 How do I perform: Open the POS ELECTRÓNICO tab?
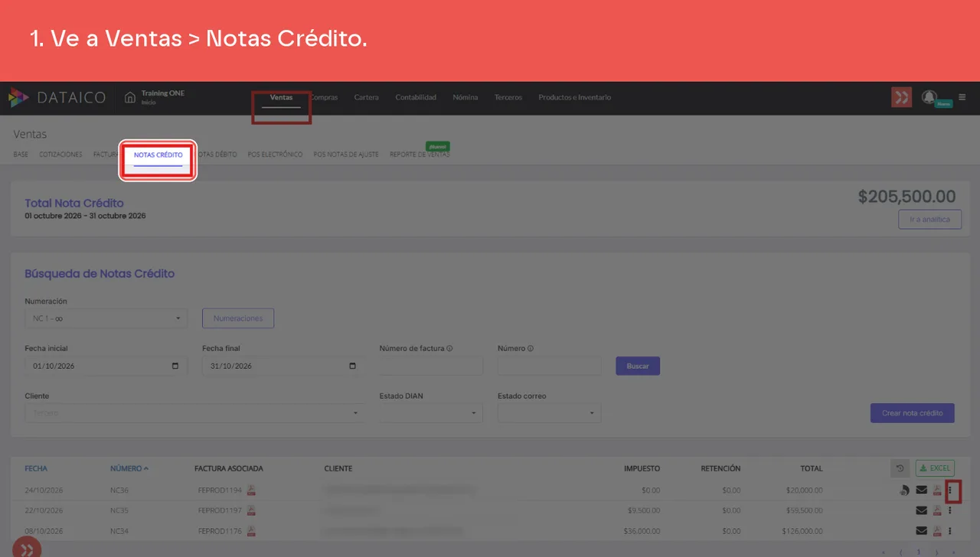tap(275, 155)
